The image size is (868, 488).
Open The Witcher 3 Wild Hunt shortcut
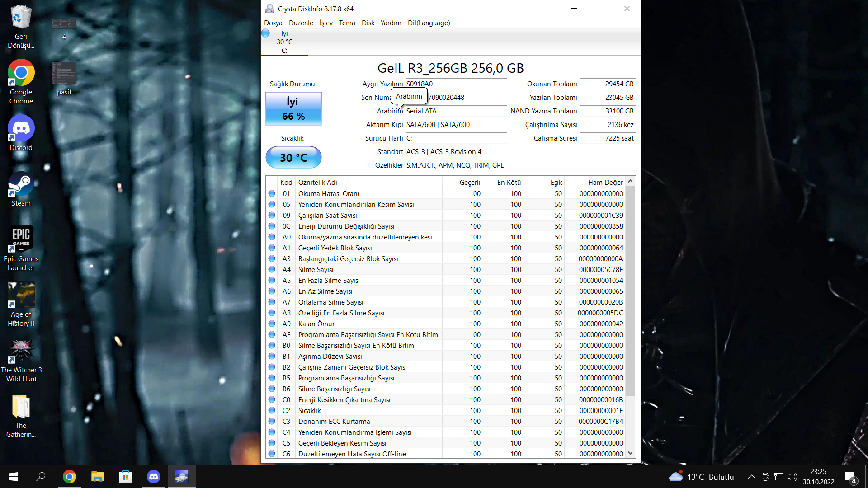click(x=21, y=360)
